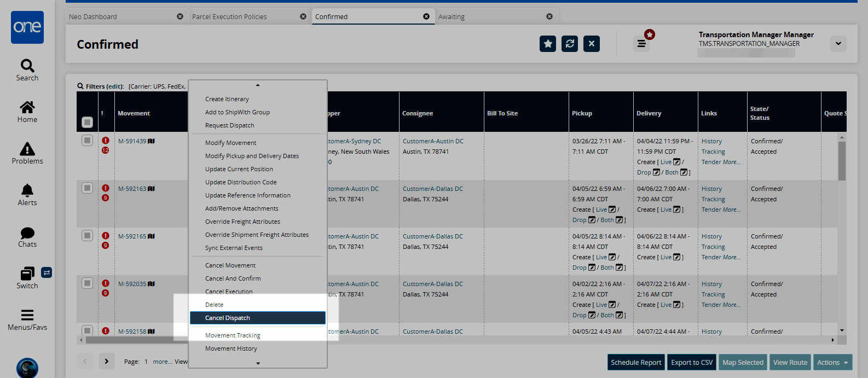Expand the user profile dropdown chevron
The width and height of the screenshot is (868, 378).
[838, 44]
